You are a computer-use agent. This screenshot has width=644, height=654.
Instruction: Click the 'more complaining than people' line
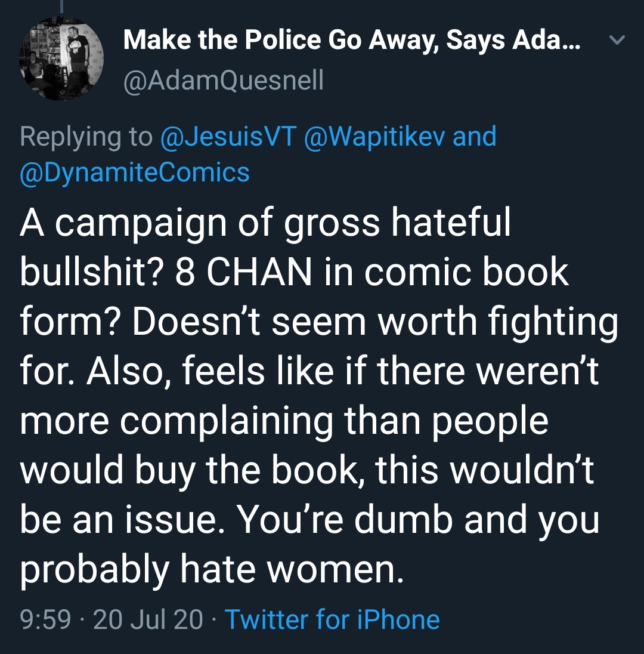284,422
